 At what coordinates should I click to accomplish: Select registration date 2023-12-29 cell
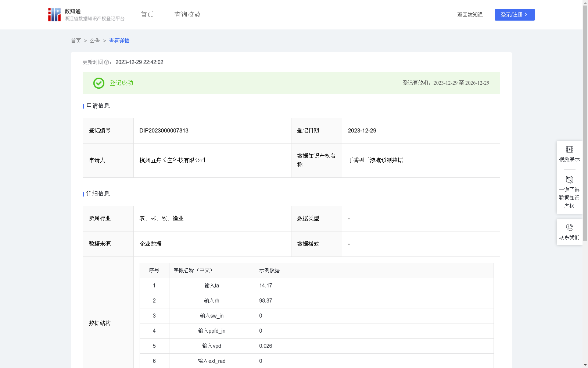(x=421, y=131)
